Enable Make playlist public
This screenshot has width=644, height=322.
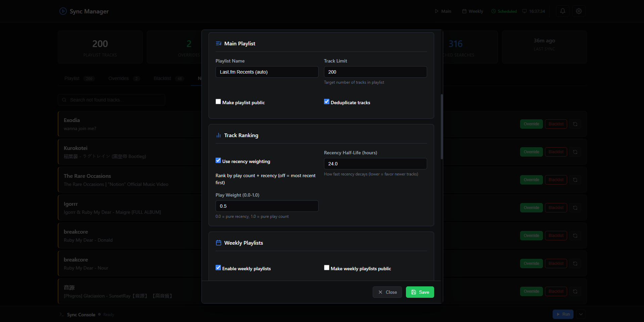218,102
